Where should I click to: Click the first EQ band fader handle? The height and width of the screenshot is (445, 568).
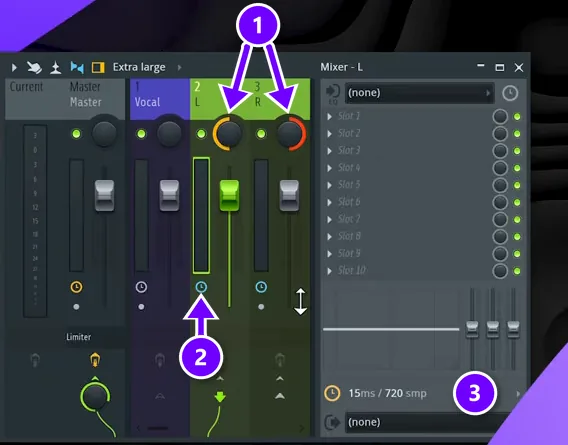tap(472, 329)
